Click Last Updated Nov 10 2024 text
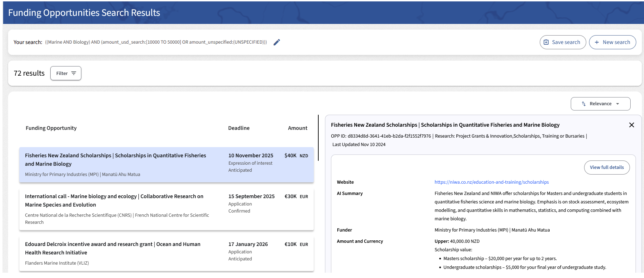Viewport: 644px width, 278px height. [x=359, y=145]
